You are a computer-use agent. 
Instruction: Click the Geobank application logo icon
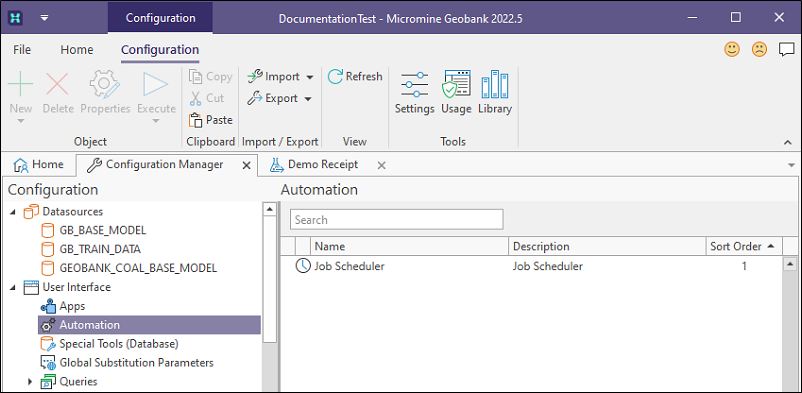[16, 17]
